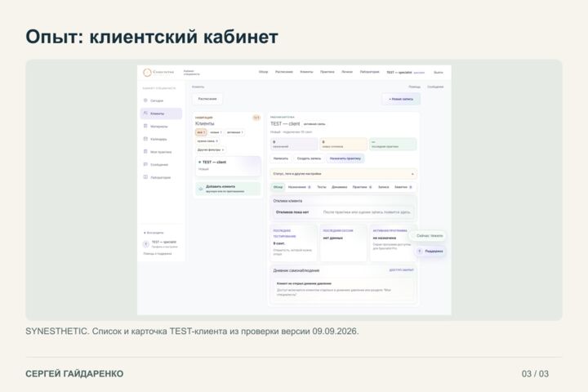Image resolution: width=588 pixels, height=392 pixels.
Task: Select the Клиенты icon in the left sidebar
Action: click(145, 114)
